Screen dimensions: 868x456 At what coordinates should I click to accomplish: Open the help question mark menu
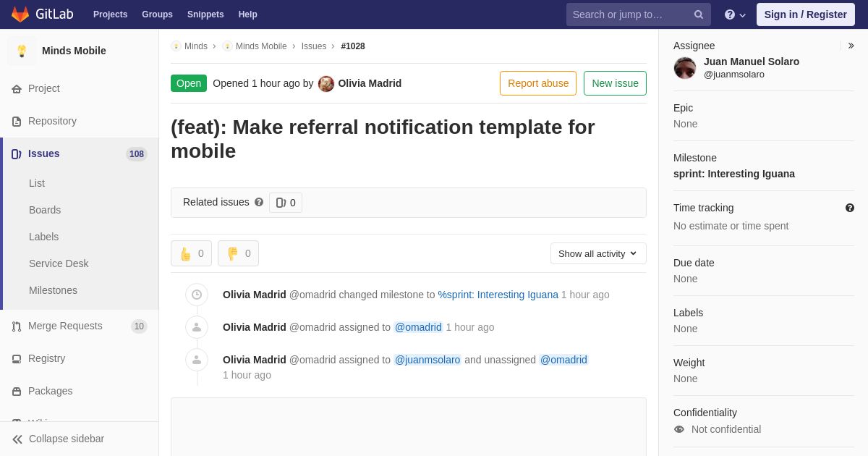tap(735, 14)
